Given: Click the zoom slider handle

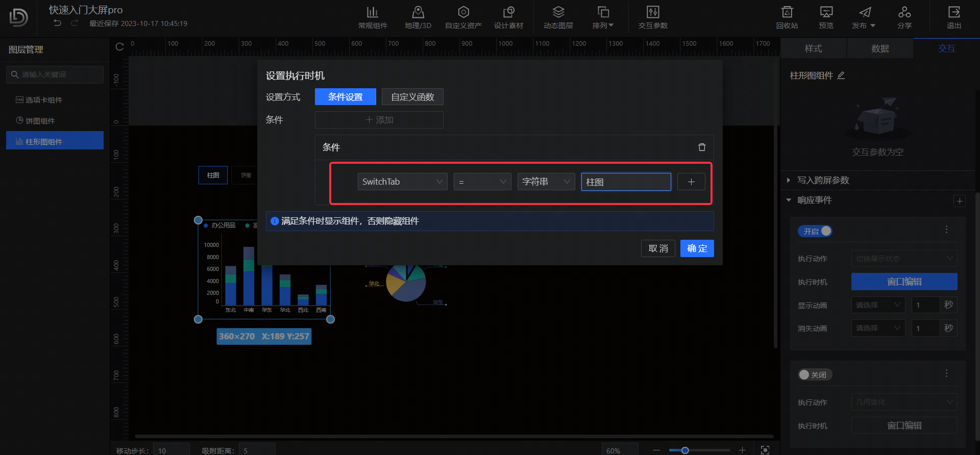Looking at the screenshot, I should [685, 450].
